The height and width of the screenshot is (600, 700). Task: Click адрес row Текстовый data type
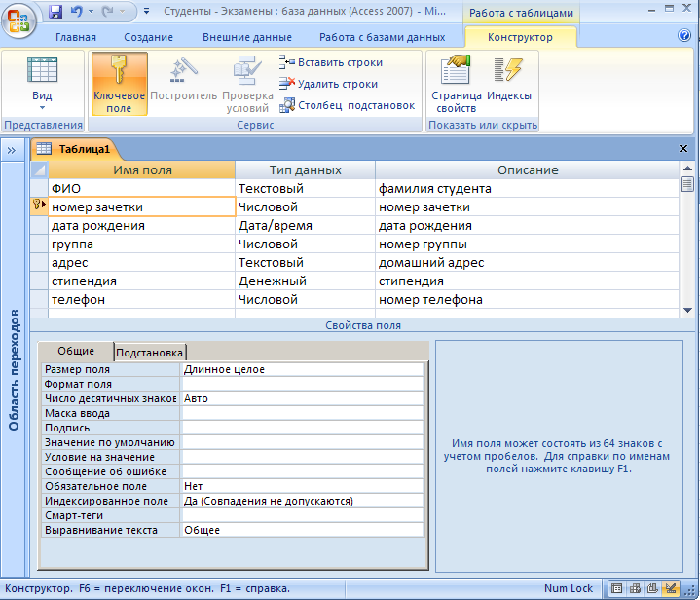point(306,263)
